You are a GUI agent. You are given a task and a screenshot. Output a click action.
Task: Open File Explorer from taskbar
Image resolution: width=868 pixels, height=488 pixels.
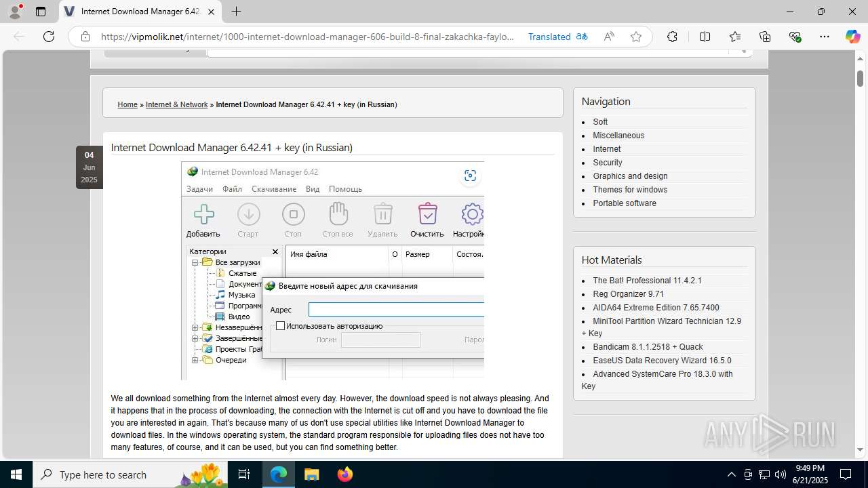coord(311,474)
